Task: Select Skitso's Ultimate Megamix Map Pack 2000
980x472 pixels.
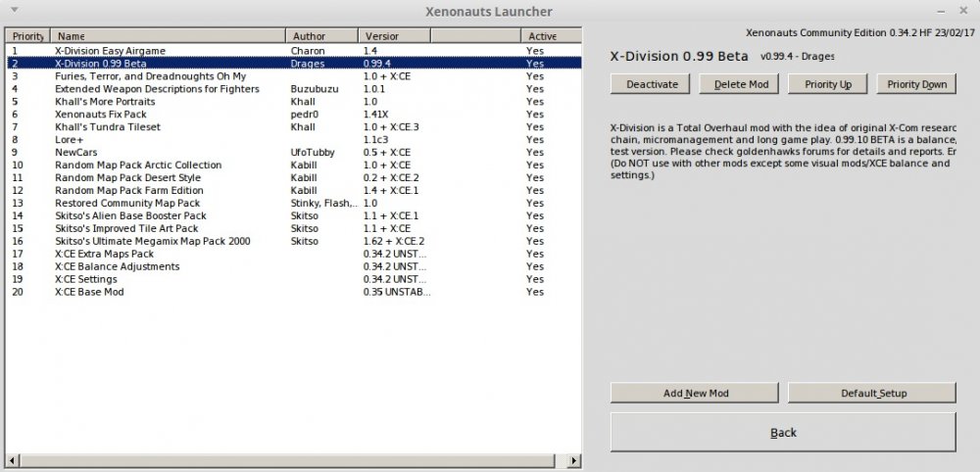Action: pos(294,241)
